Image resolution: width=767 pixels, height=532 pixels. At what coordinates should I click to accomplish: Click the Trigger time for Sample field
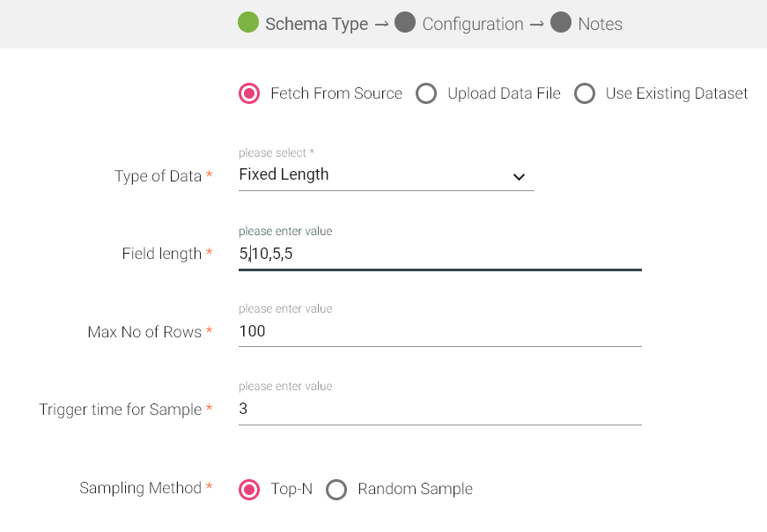(x=439, y=410)
